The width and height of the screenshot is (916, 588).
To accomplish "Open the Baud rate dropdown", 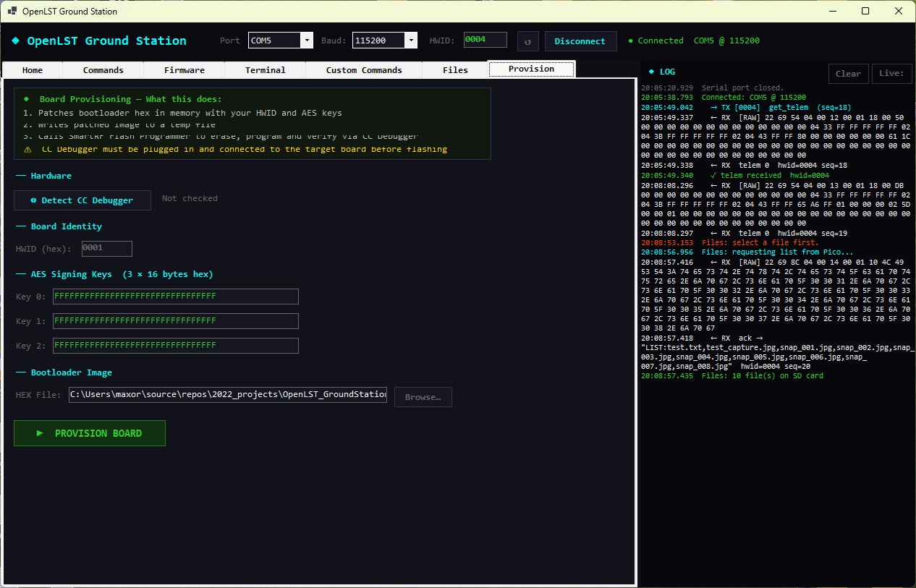I will [384, 40].
